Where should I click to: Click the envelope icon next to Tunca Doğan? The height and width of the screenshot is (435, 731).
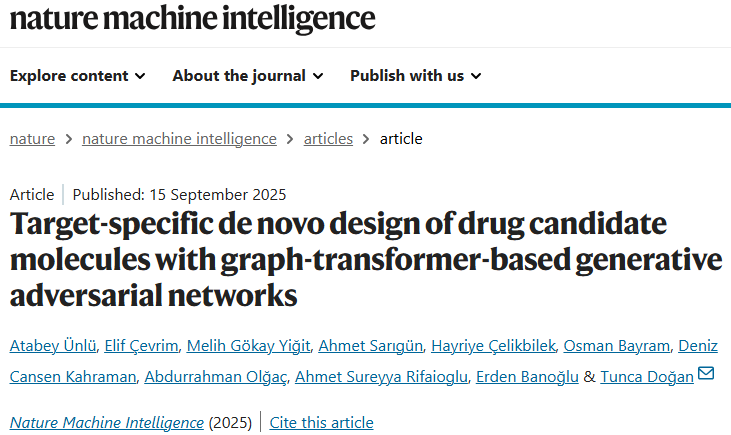coord(706,375)
